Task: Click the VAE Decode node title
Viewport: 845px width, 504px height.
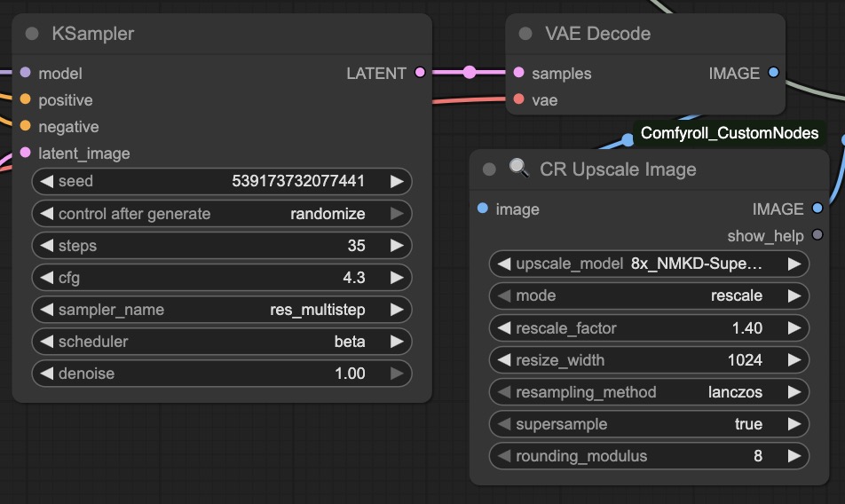Action: pos(597,34)
